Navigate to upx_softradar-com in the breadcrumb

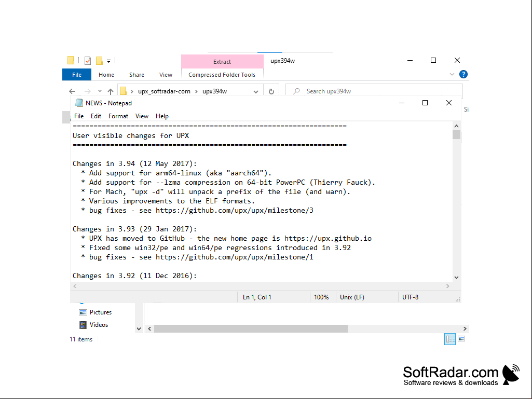[164, 91]
